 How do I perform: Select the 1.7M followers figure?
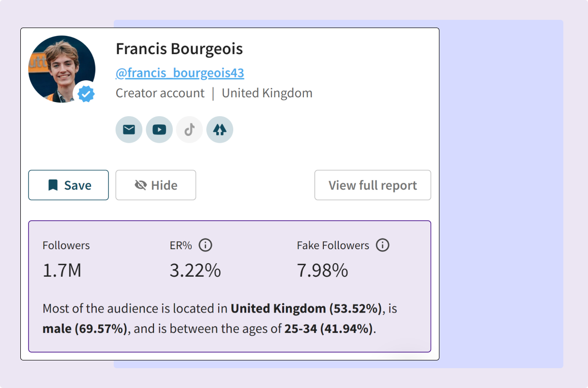point(62,270)
